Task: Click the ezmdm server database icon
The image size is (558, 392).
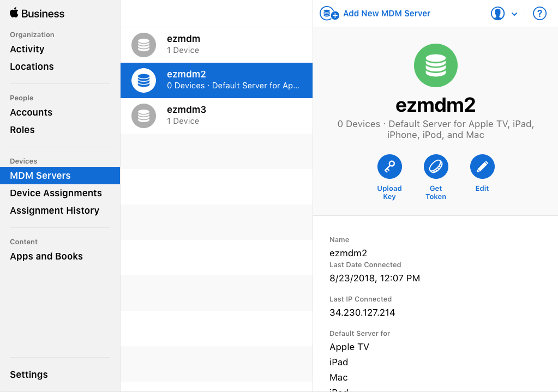Action: click(143, 44)
